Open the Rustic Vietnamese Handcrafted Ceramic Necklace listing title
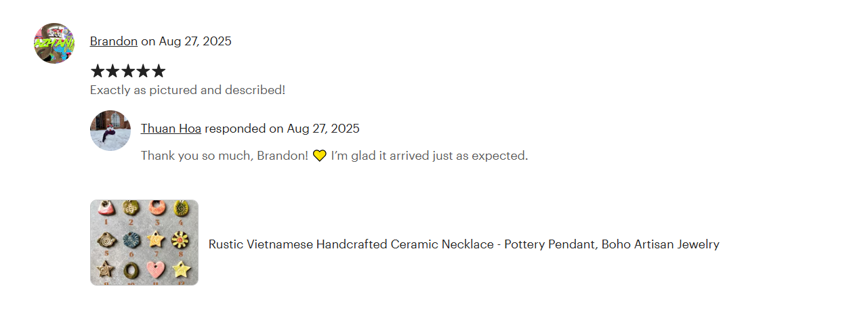This screenshot has height=312, width=868. [x=463, y=244]
